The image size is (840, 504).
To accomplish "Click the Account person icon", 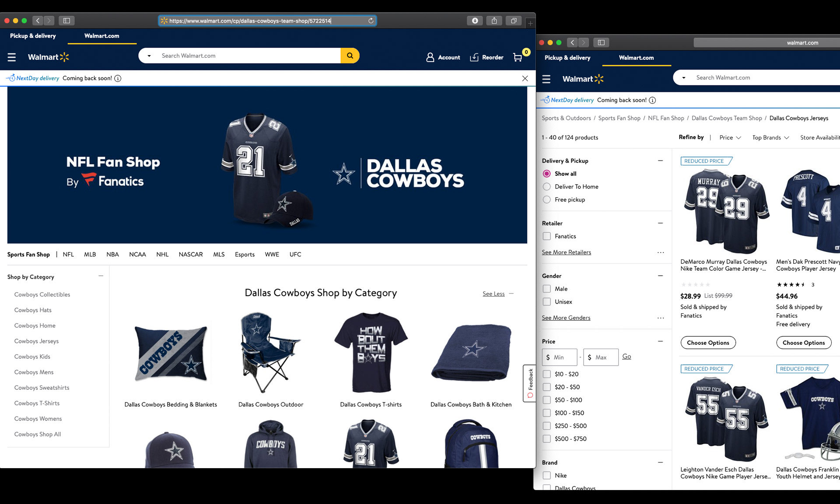I will (x=430, y=57).
